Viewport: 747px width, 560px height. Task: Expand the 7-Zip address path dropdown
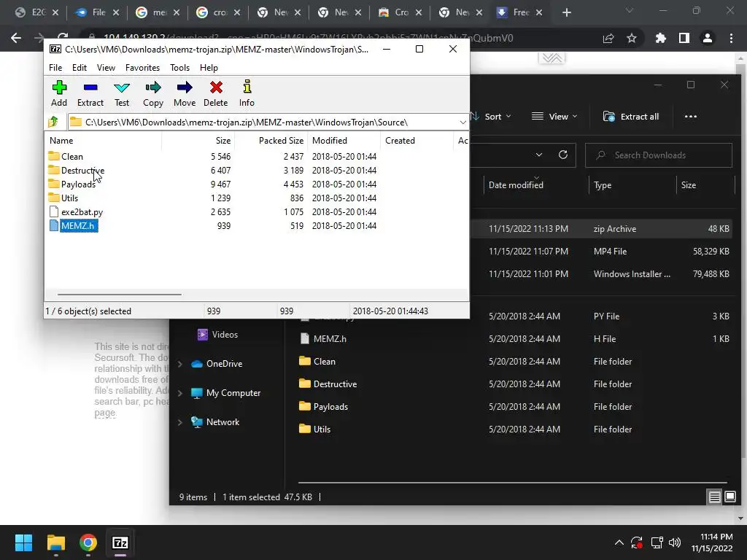[462, 122]
